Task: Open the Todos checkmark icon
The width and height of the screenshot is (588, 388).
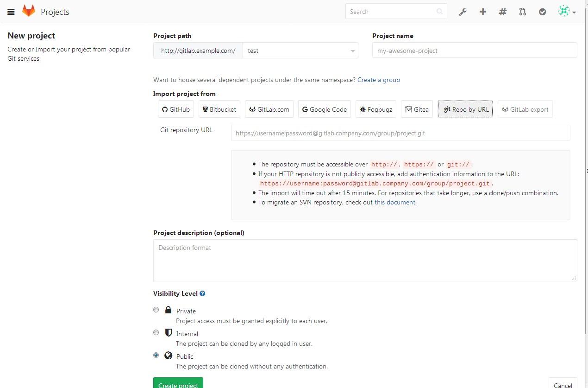Action: click(x=543, y=12)
